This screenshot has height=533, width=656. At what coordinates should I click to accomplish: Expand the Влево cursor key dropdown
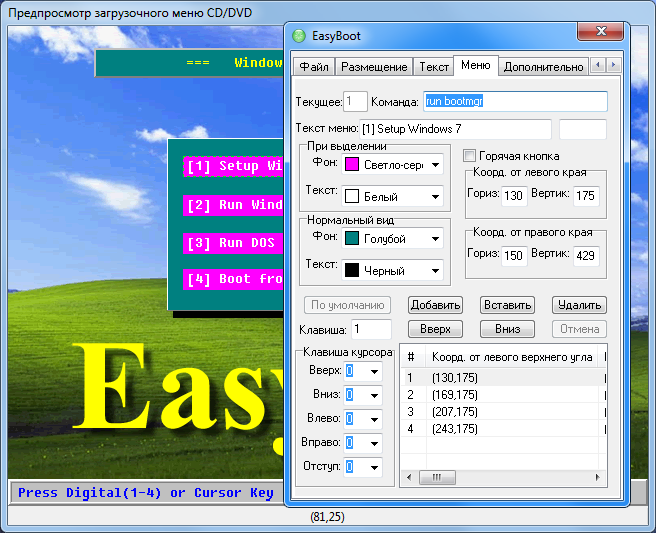pos(374,419)
